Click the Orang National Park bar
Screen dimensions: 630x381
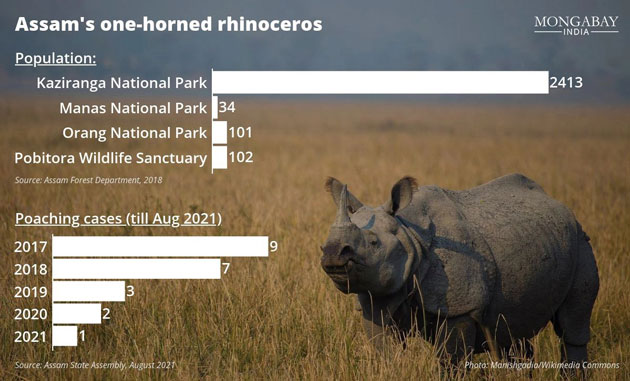220,133
